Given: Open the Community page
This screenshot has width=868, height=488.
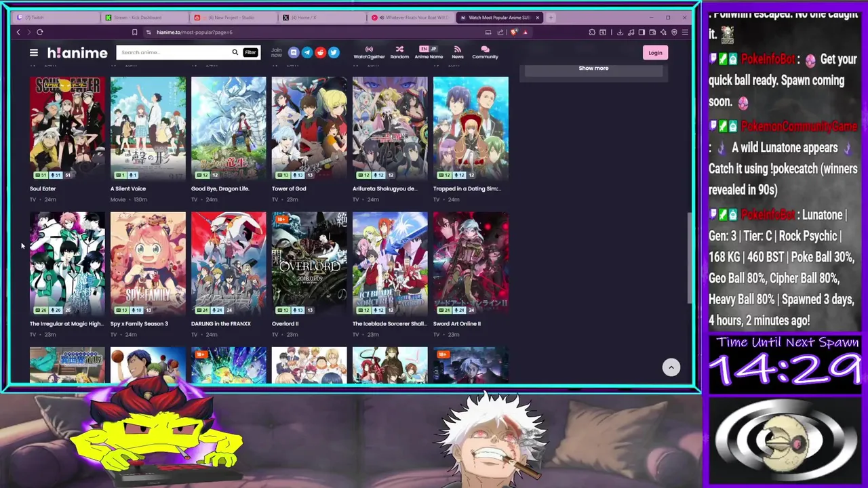Looking at the screenshot, I should tap(485, 52).
